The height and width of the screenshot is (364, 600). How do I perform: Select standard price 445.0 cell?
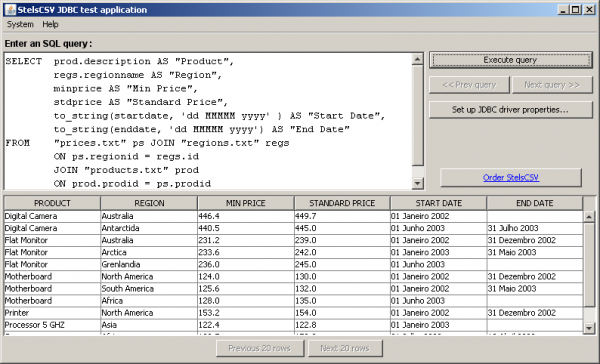[342, 229]
